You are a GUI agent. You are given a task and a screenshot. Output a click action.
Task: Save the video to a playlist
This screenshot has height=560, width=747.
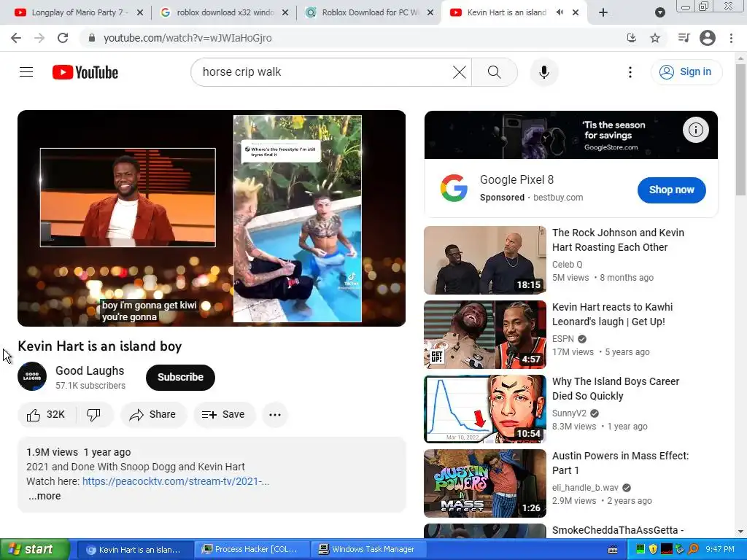[x=224, y=415]
